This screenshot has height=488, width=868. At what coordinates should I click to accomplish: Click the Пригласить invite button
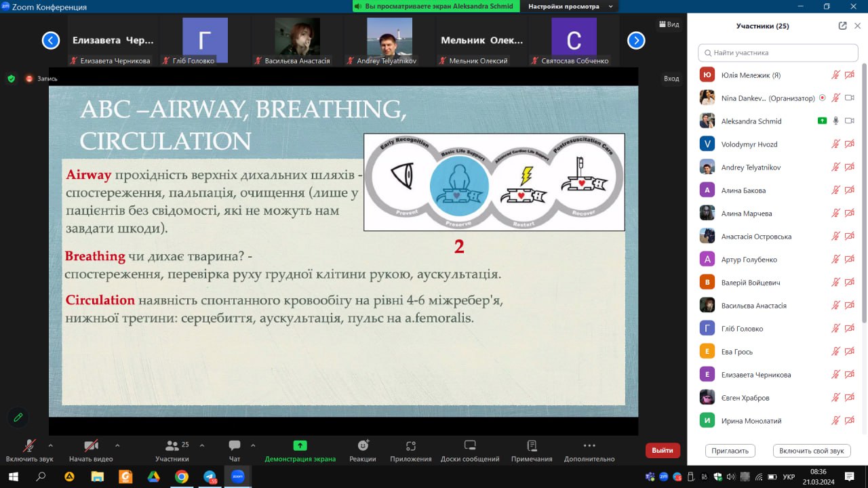(730, 451)
